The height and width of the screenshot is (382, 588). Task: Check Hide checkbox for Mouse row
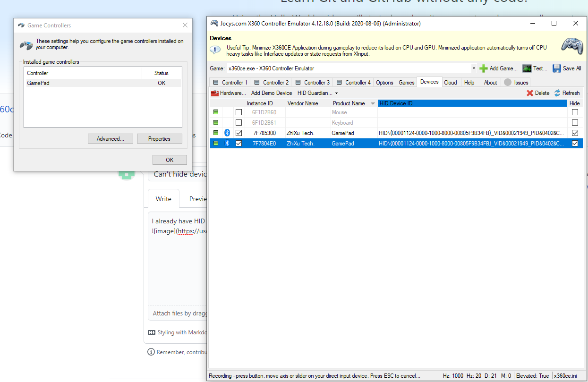(x=575, y=112)
